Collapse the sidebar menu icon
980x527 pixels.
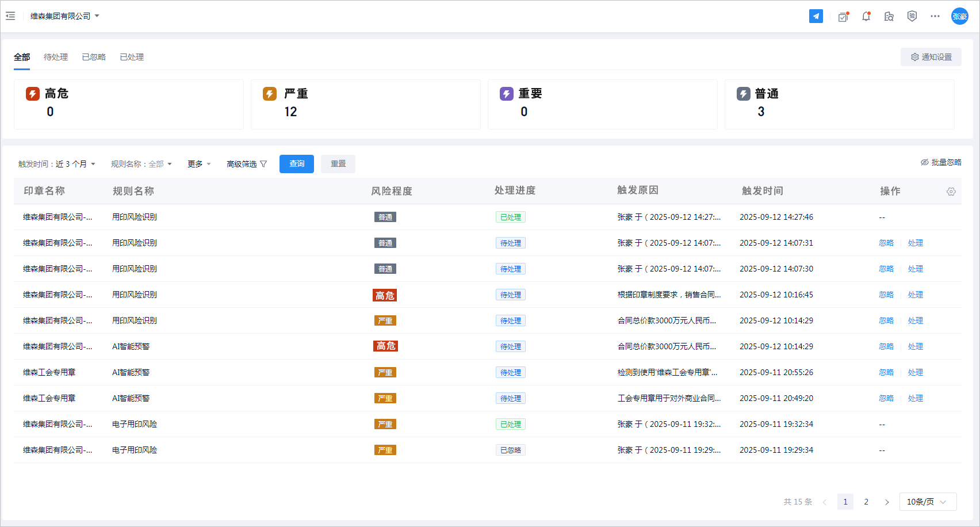tap(10, 16)
